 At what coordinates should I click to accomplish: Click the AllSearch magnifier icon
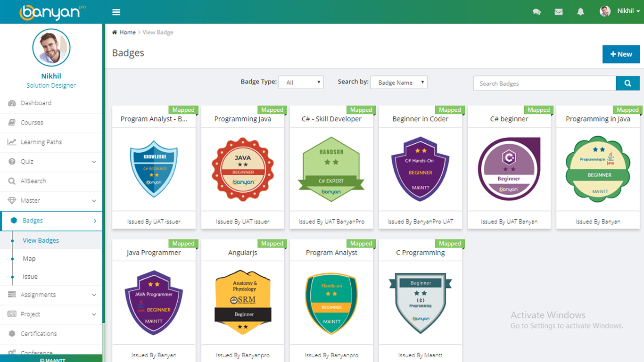click(12, 181)
